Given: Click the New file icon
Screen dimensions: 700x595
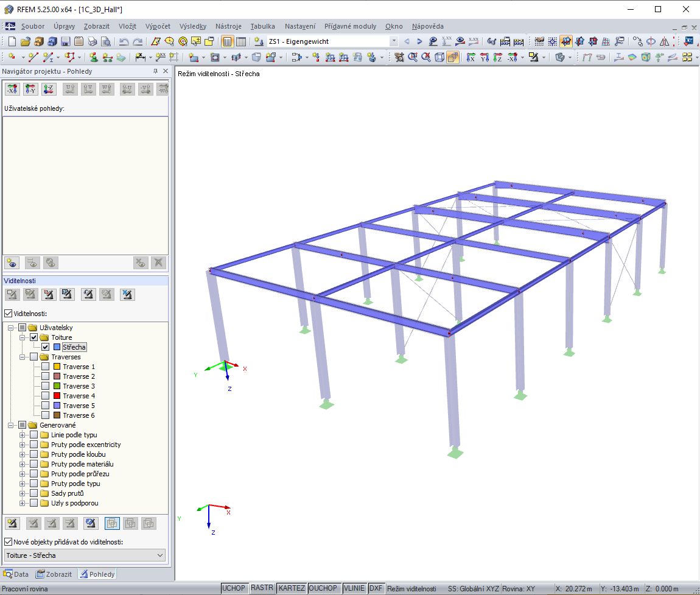Looking at the screenshot, I should pos(12,41).
